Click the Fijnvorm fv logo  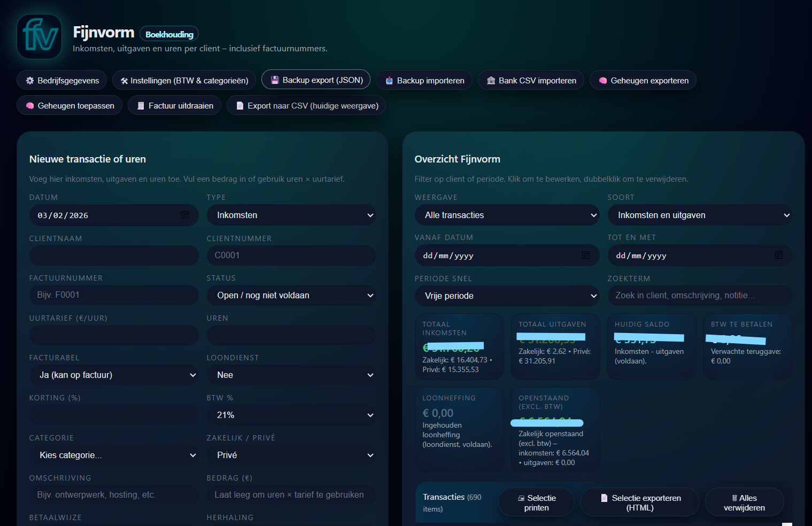tap(40, 36)
